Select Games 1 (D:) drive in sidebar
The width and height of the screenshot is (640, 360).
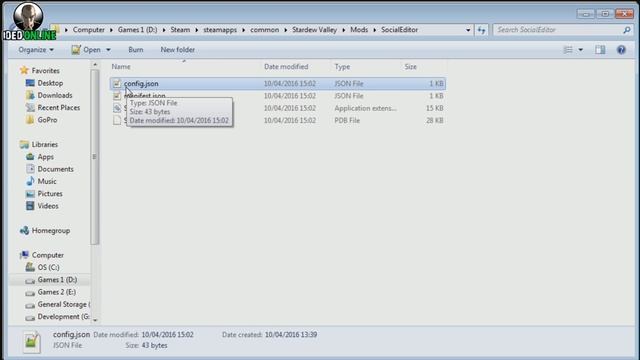coord(57,280)
